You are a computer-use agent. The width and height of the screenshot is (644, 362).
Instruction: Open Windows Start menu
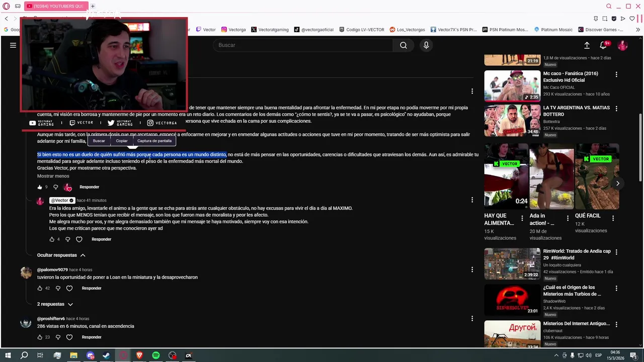pos(8,355)
